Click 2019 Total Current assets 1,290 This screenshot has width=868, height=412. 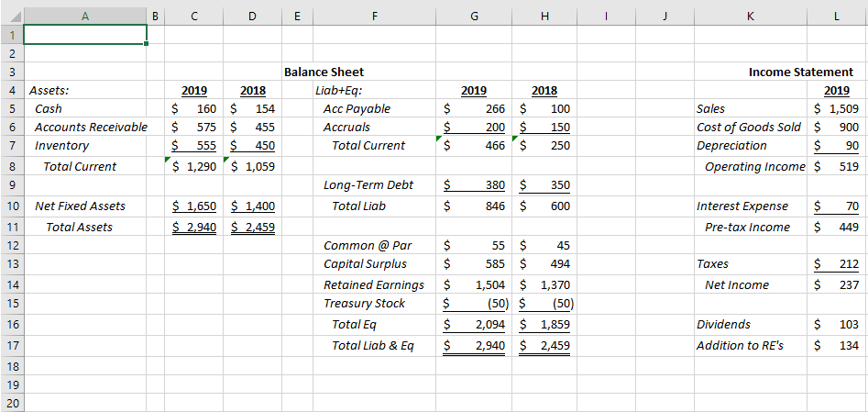193,166
